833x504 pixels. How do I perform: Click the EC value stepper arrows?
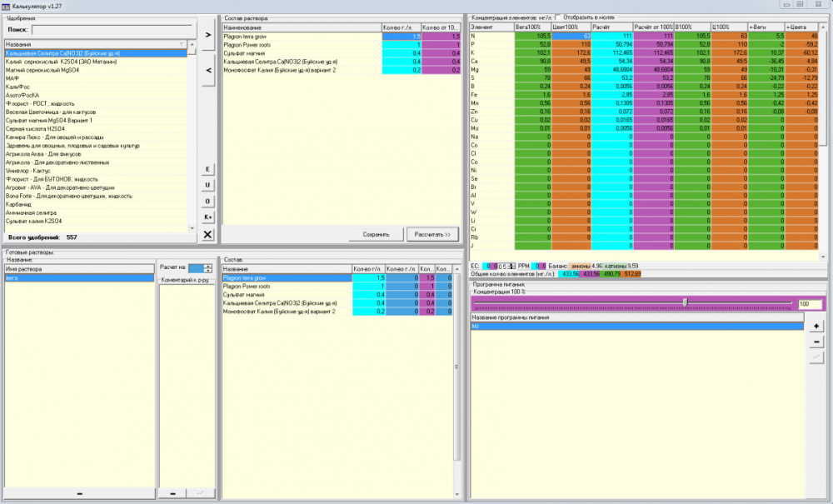pyautogui.click(x=511, y=266)
